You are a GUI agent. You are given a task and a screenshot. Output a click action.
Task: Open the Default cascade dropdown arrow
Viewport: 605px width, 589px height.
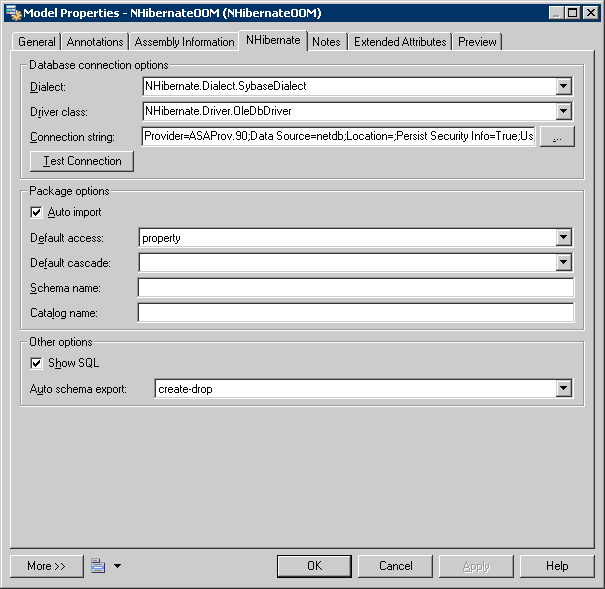click(x=563, y=263)
